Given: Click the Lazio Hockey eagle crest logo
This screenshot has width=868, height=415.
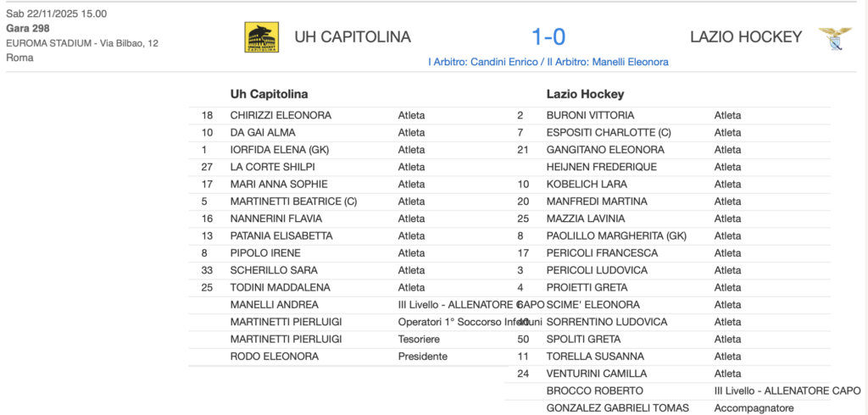Looking at the screenshot, I should [x=834, y=38].
